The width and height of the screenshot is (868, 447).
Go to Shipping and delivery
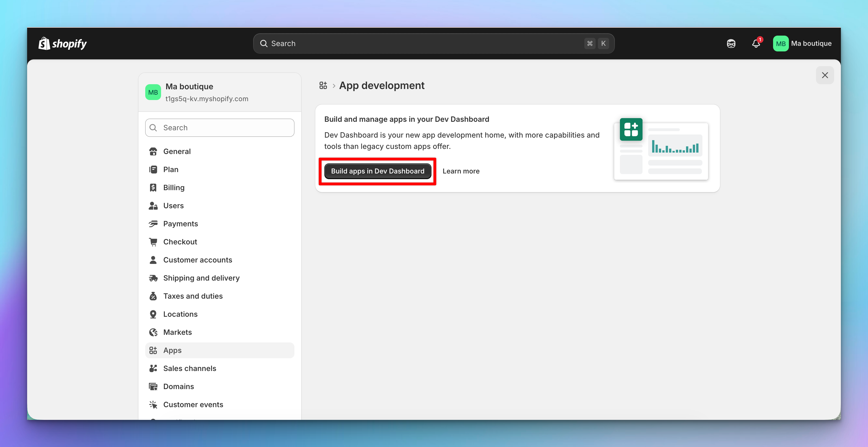[220, 278]
